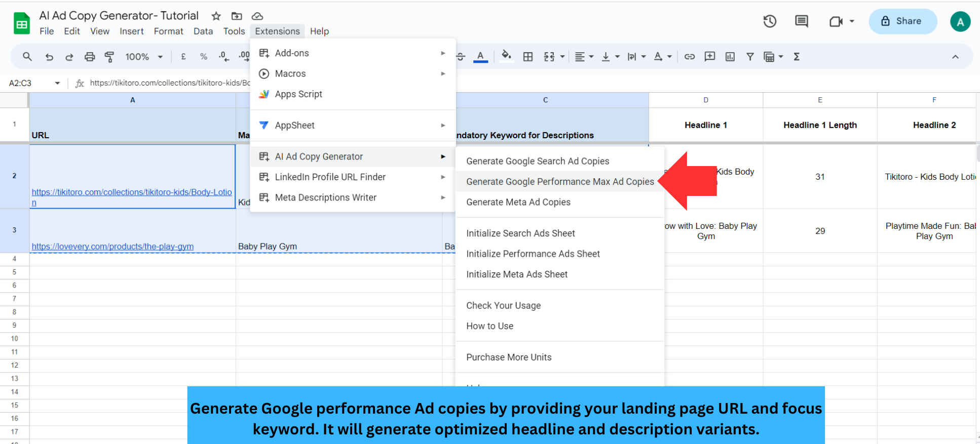Format as percent
Viewport: 980px width, 444px height.
pos(204,57)
